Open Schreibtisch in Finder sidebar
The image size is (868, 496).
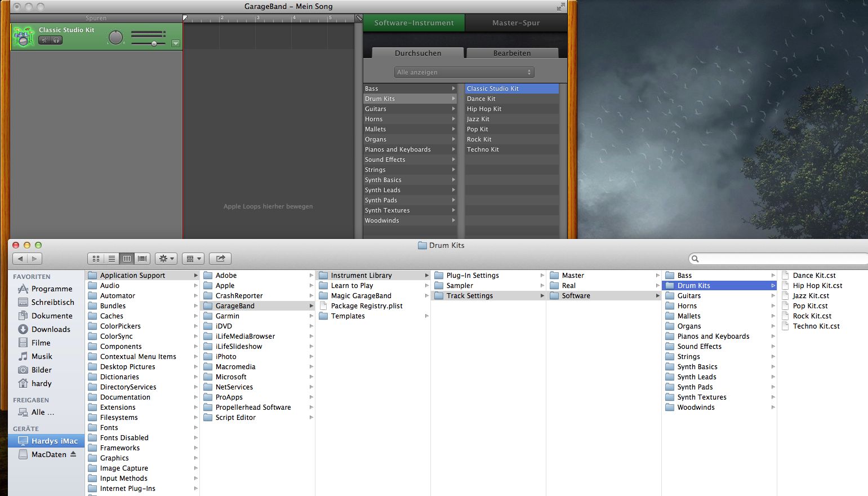tap(46, 302)
